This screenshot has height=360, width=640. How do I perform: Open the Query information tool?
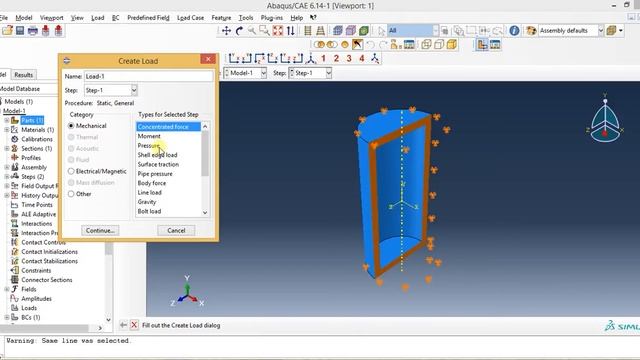point(514,31)
